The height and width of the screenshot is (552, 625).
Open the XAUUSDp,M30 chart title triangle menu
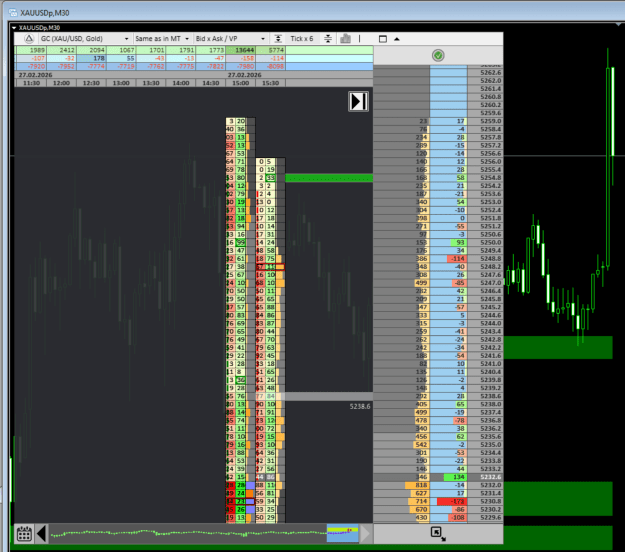click(x=14, y=28)
